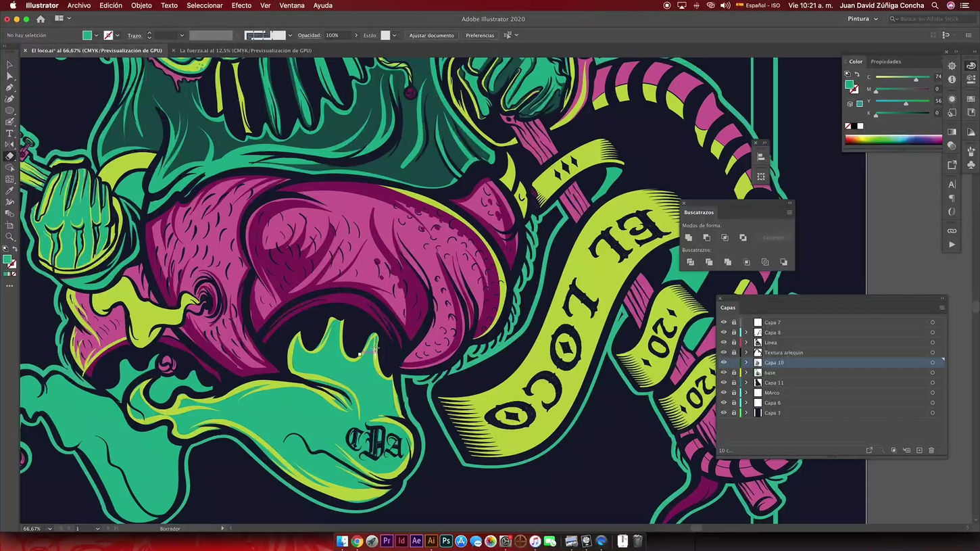Click the Minus Front shape mode icon
Viewport: 980px width, 551px height.
click(707, 238)
